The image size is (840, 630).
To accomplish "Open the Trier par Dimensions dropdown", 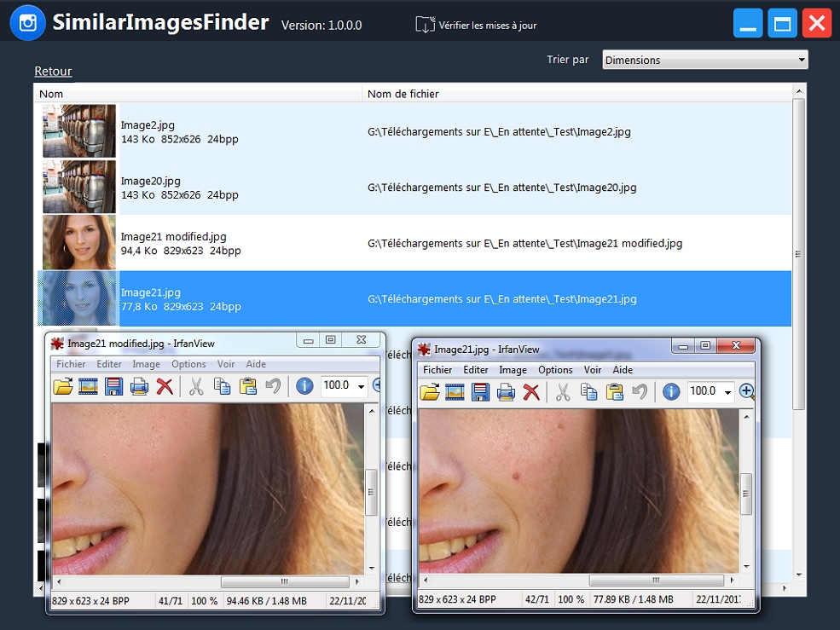I will (x=705, y=60).
